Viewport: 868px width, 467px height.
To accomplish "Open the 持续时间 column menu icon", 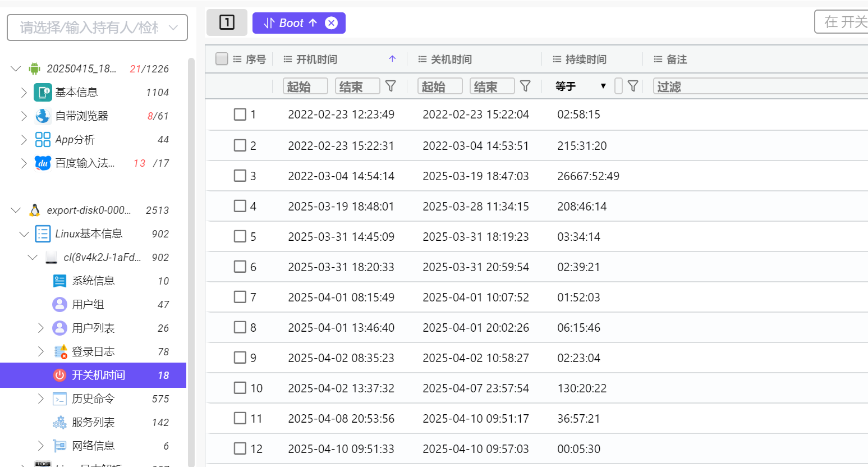I will click(557, 59).
